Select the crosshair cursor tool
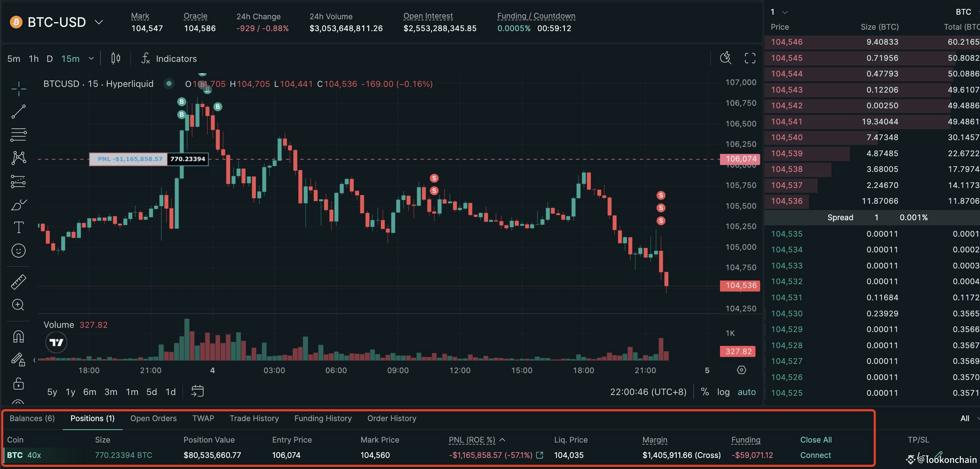The image size is (980, 469). [x=19, y=89]
